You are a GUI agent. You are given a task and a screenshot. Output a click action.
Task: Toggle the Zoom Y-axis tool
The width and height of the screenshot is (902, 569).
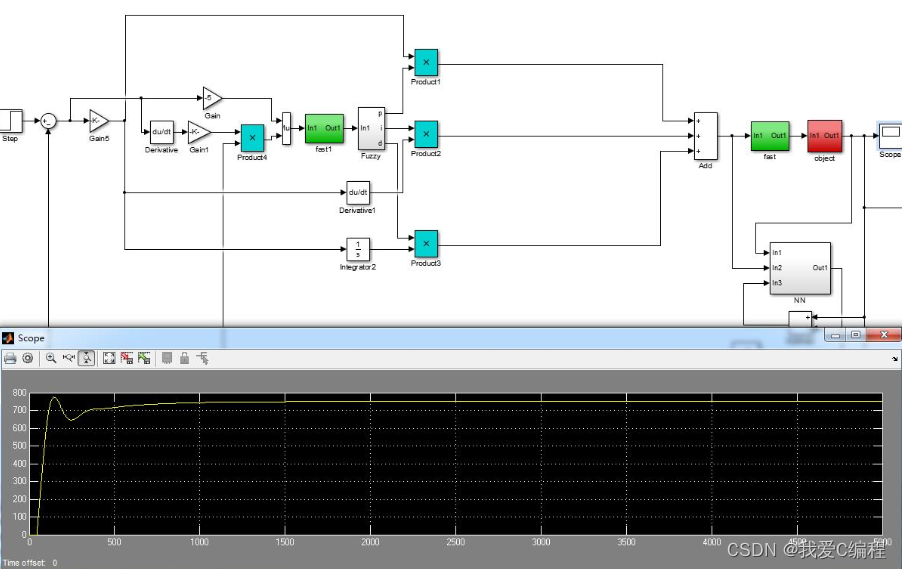tap(87, 358)
